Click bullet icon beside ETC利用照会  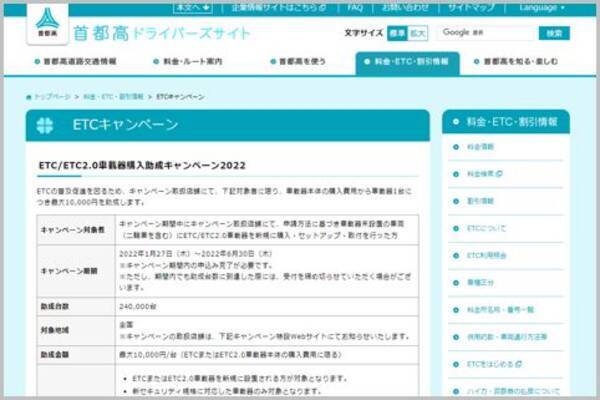point(456,256)
